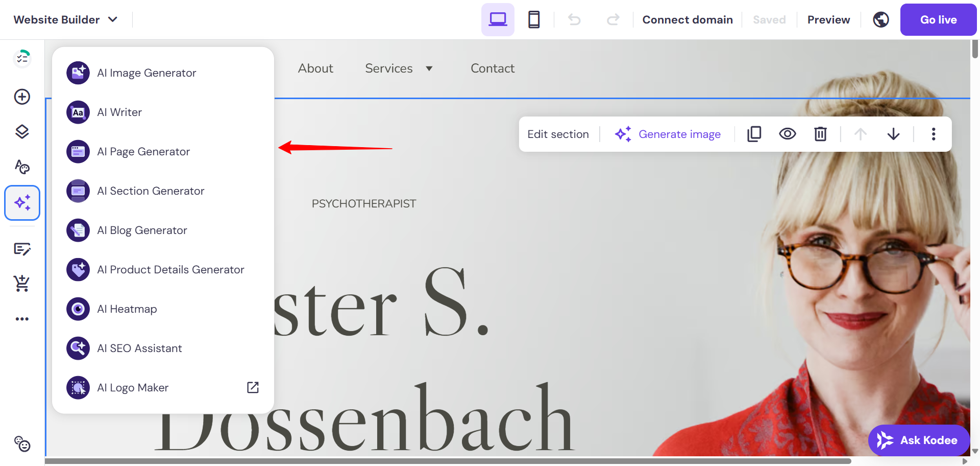Click the Add element plus icon
Image resolution: width=980 pixels, height=466 pixels.
tap(22, 97)
